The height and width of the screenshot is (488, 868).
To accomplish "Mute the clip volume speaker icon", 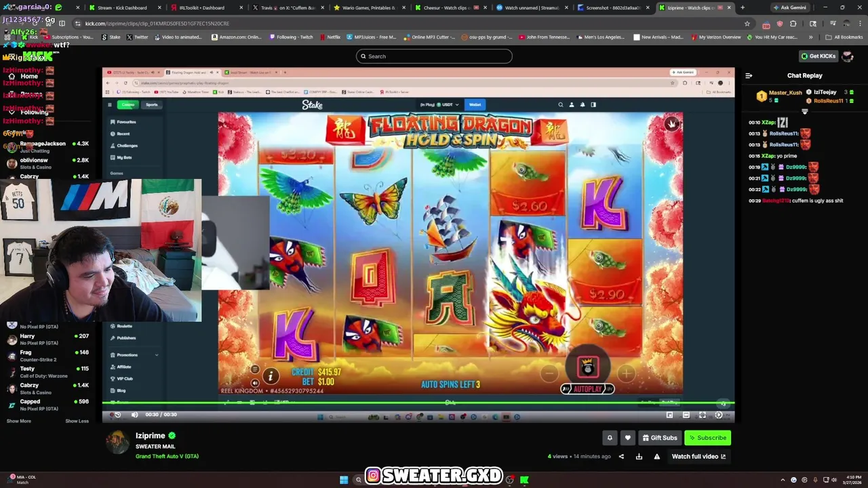I will coord(134,415).
